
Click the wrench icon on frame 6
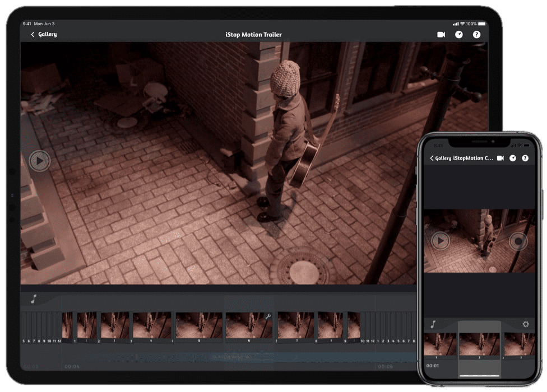tap(268, 316)
